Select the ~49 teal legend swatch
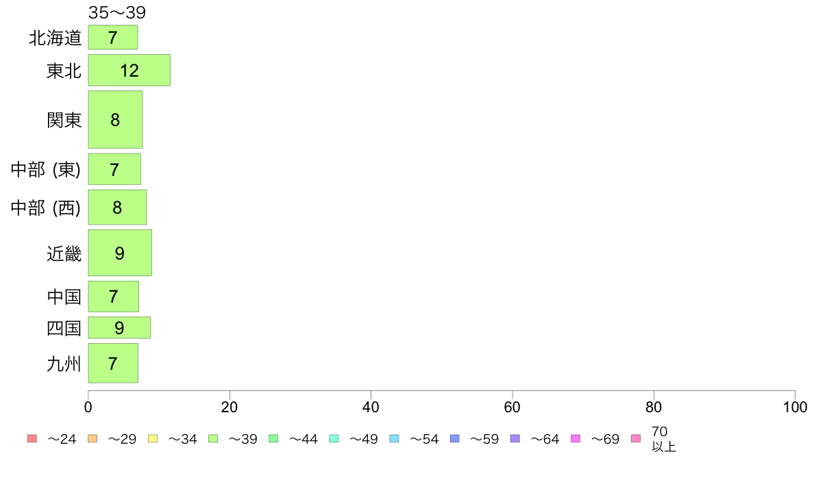This screenshot has height=504, width=814. click(x=334, y=438)
